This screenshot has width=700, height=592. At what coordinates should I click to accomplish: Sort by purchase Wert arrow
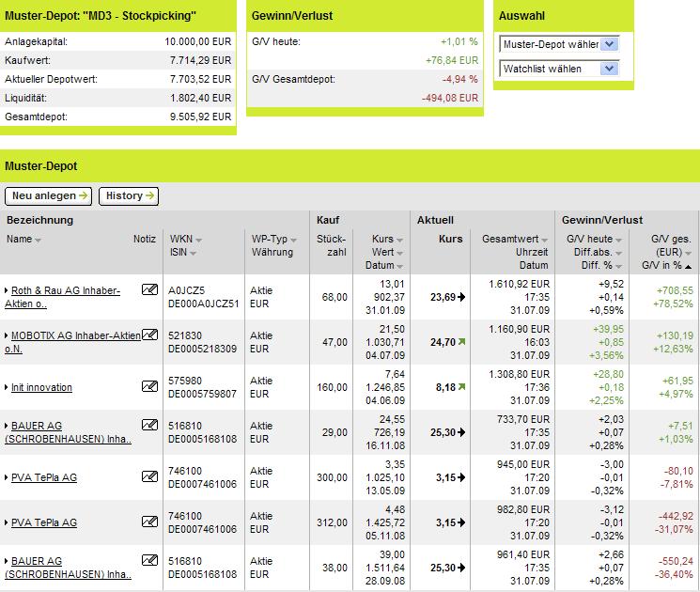point(399,253)
